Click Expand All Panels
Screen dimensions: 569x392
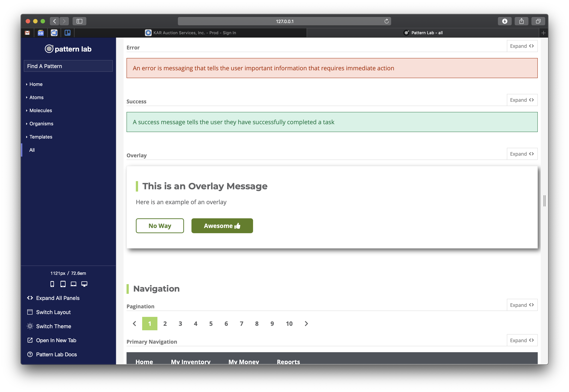pos(53,298)
